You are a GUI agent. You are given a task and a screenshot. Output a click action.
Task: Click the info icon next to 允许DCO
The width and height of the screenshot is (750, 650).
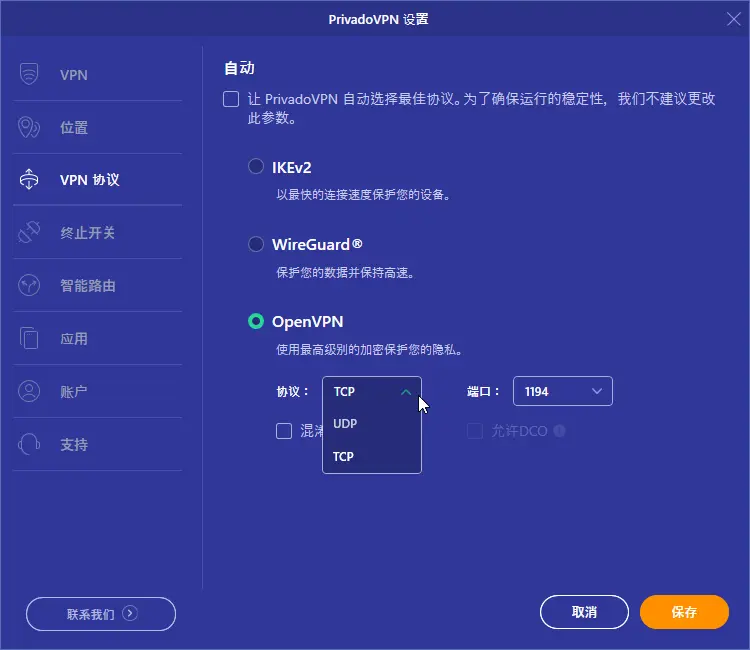tap(559, 431)
